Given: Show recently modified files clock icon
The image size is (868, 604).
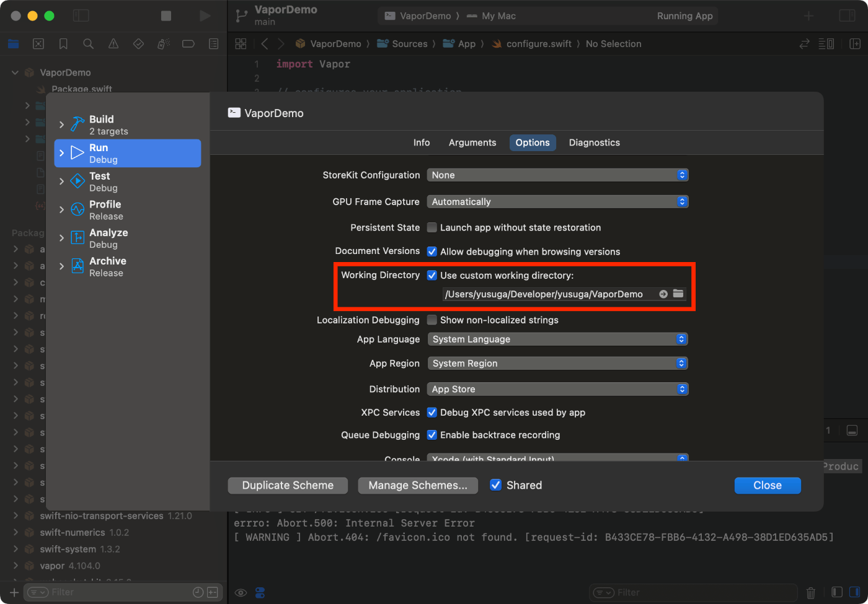Looking at the screenshot, I should (x=198, y=592).
